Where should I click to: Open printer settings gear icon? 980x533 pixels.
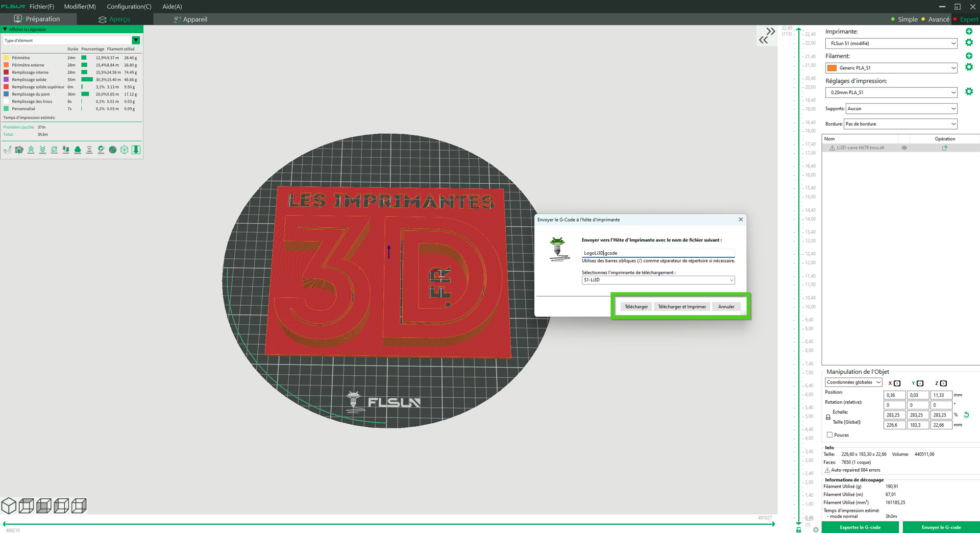[x=969, y=42]
